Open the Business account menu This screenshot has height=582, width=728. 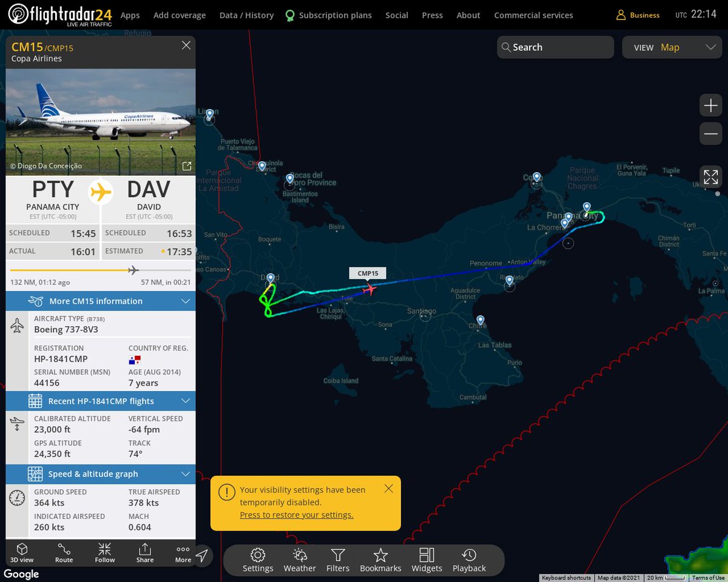[638, 15]
